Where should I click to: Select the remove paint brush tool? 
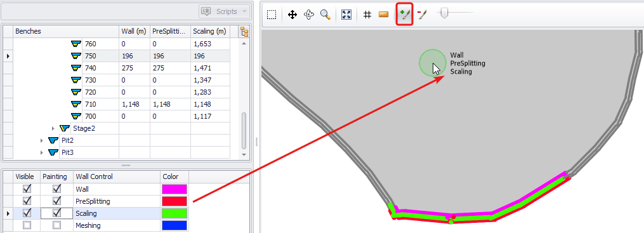click(422, 15)
